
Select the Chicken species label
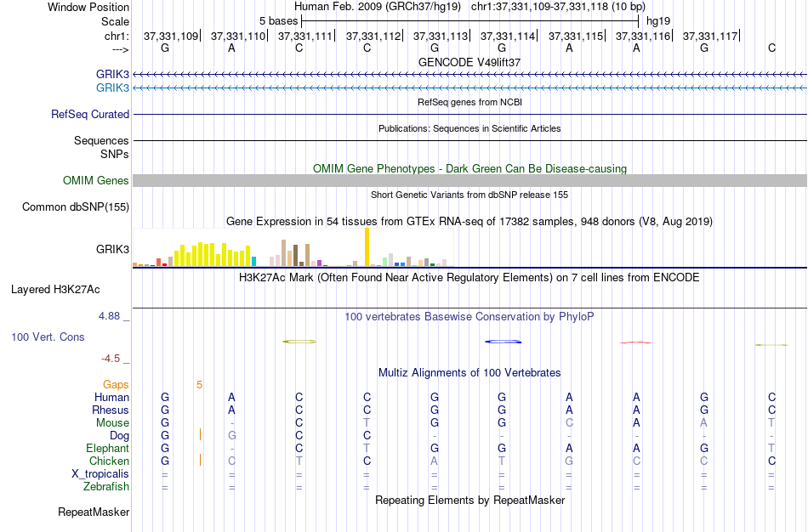pyautogui.click(x=109, y=461)
